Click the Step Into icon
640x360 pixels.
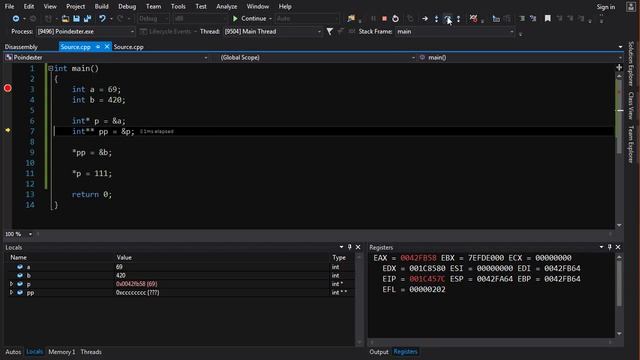[x=436, y=19]
